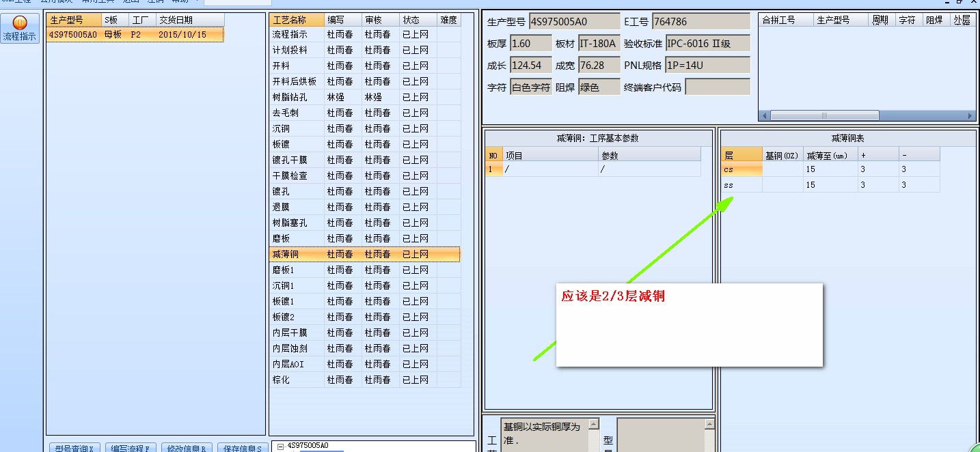Click the 生产型号 field showing 4S975005A0
Screen dimensions: 980x452
pyautogui.click(x=574, y=21)
